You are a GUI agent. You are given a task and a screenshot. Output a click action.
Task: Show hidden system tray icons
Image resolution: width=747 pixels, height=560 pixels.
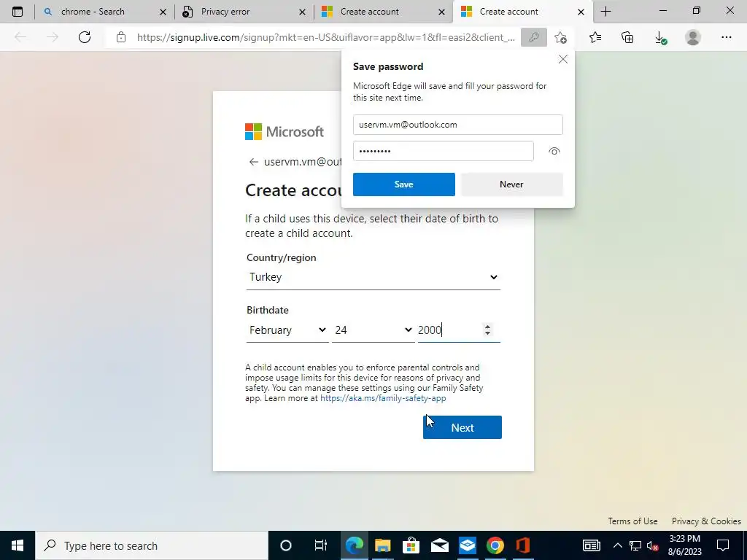tap(617, 545)
